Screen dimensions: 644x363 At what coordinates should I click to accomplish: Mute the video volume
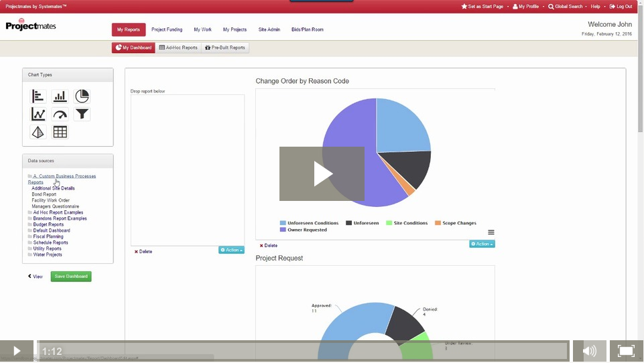(589, 351)
